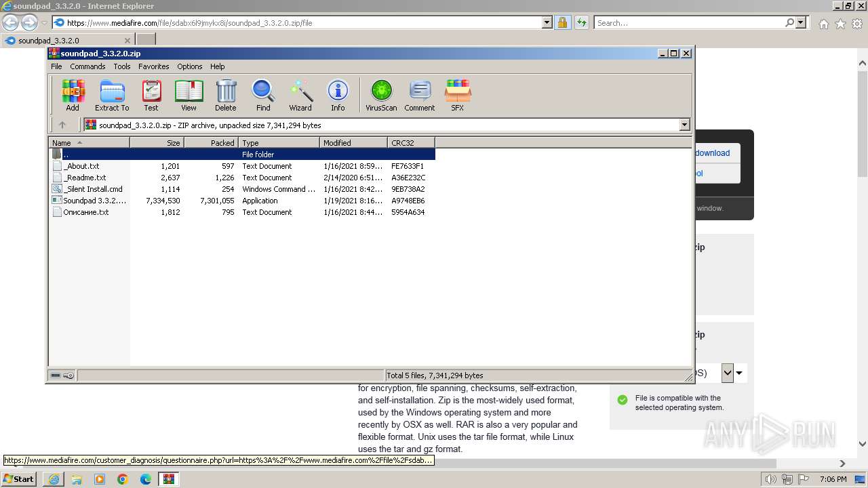This screenshot has width=868, height=488.
Task: Click the Add toolbar icon in WinRAR
Action: [73, 95]
